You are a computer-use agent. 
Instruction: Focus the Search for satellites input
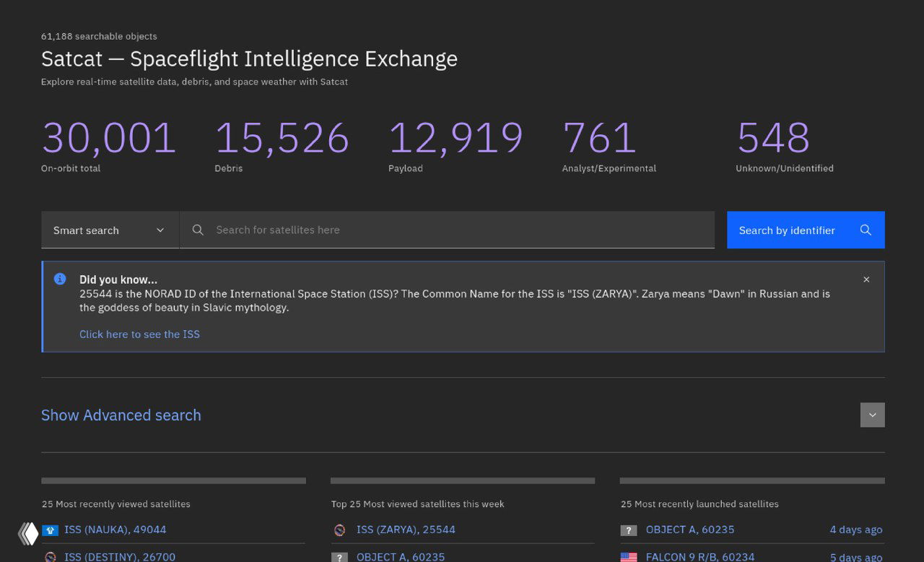(462, 230)
